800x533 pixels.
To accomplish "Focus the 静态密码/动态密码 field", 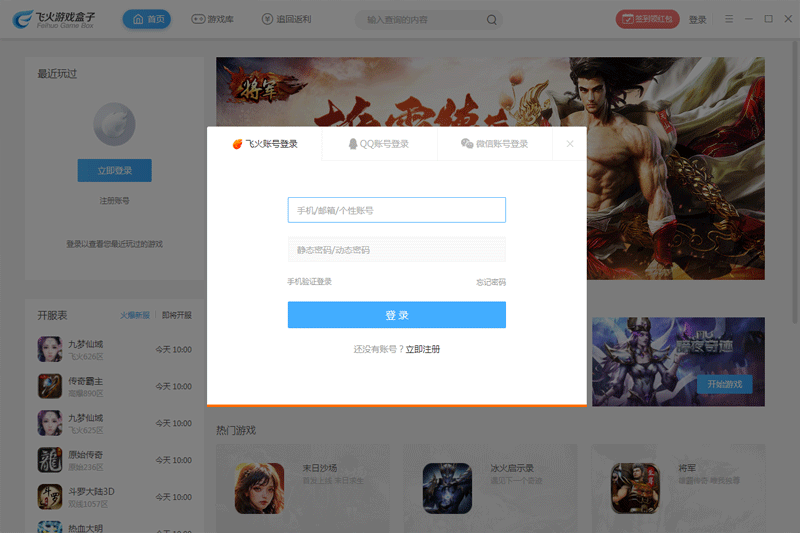I will tap(396, 250).
